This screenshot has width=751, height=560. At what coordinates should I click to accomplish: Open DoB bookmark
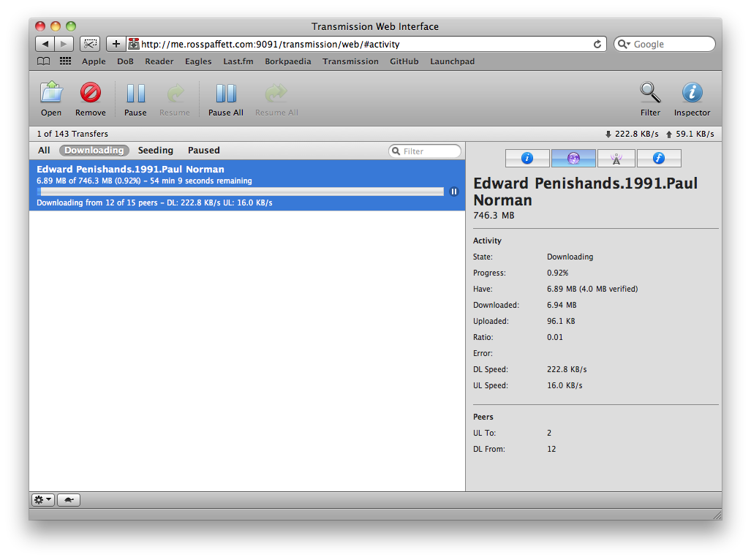coord(126,61)
